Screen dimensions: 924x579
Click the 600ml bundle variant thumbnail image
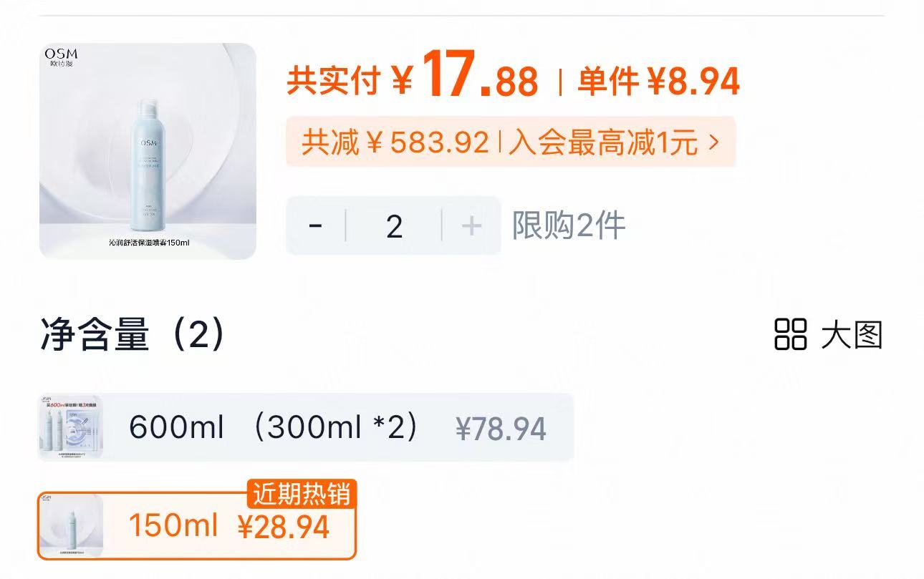pos(69,427)
